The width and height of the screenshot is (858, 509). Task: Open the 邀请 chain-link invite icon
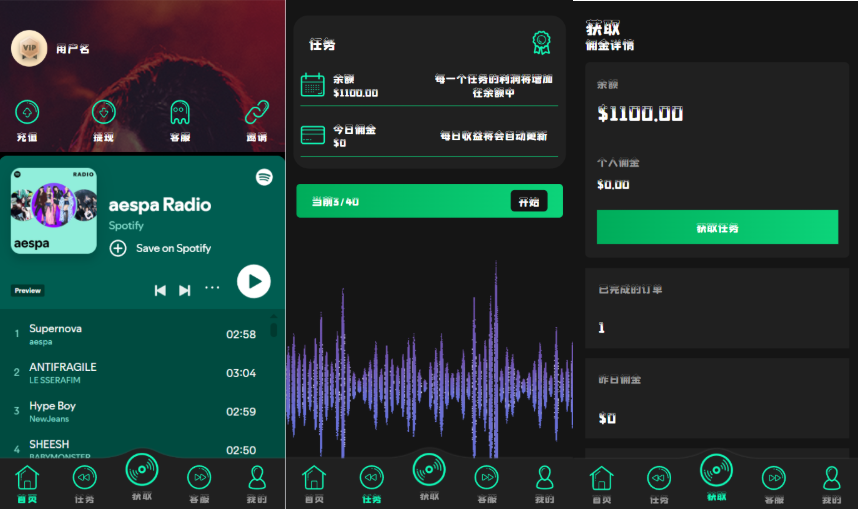pos(257,113)
